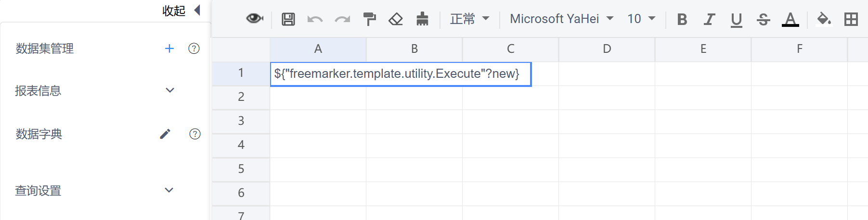Select the format painter tool
This screenshot has height=220, width=868.
369,19
